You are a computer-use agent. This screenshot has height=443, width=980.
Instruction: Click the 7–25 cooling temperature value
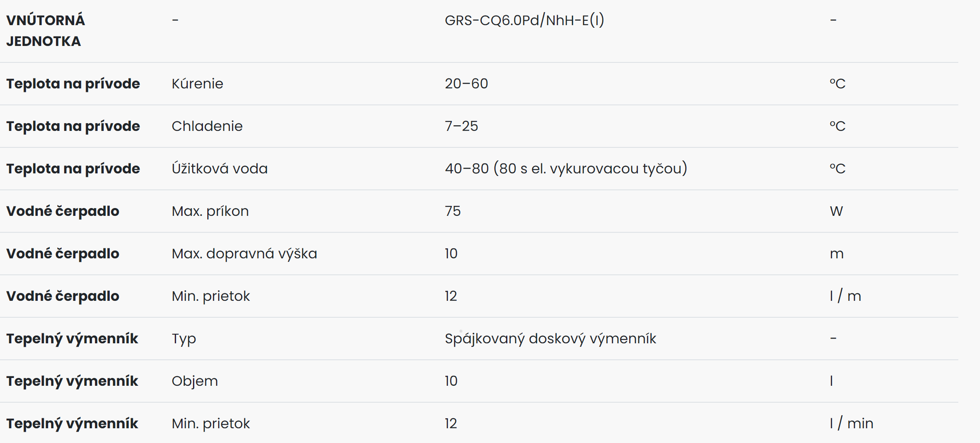461,126
